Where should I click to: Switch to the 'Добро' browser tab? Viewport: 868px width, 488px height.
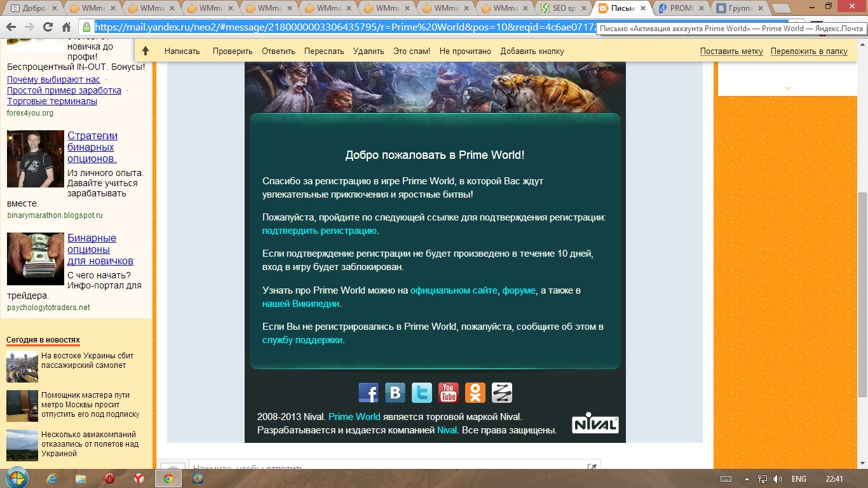click(34, 8)
